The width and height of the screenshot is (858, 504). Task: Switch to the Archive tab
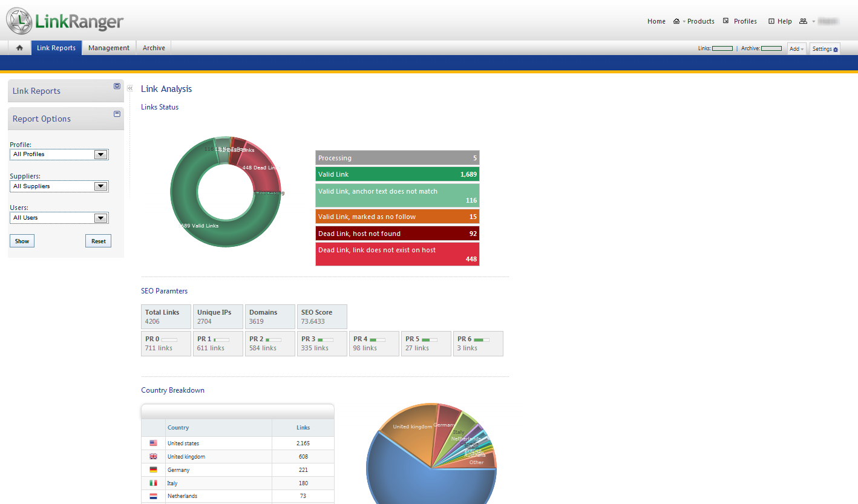(154, 48)
